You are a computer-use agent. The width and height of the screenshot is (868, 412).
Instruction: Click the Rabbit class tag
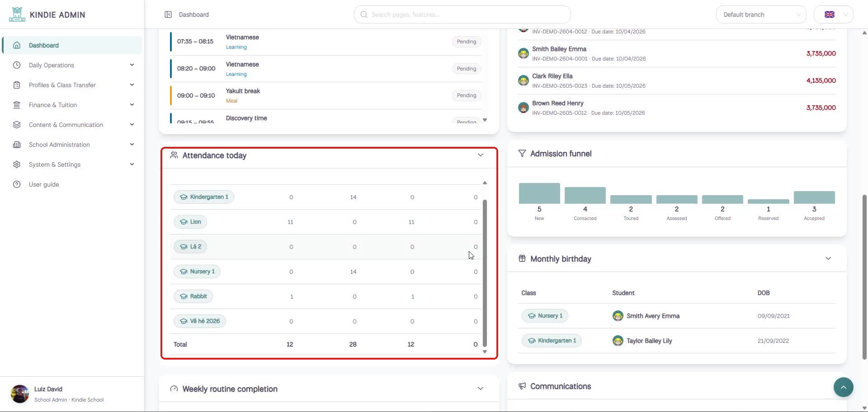[193, 296]
